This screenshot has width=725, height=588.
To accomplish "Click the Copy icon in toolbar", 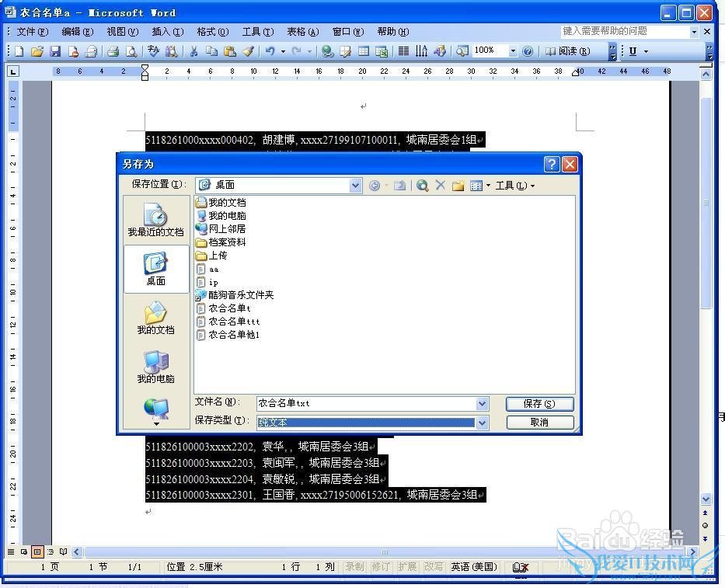I will 212,50.
